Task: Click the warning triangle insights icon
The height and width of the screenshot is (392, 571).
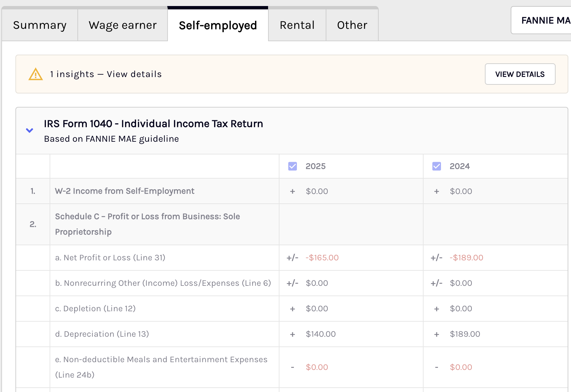Action: pos(36,74)
